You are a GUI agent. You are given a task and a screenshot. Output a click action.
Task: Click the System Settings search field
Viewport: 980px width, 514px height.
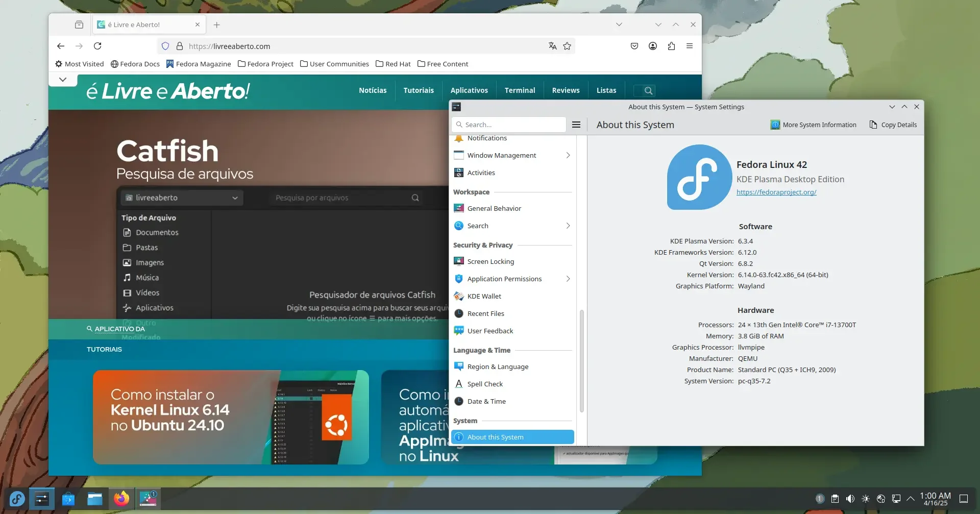509,125
